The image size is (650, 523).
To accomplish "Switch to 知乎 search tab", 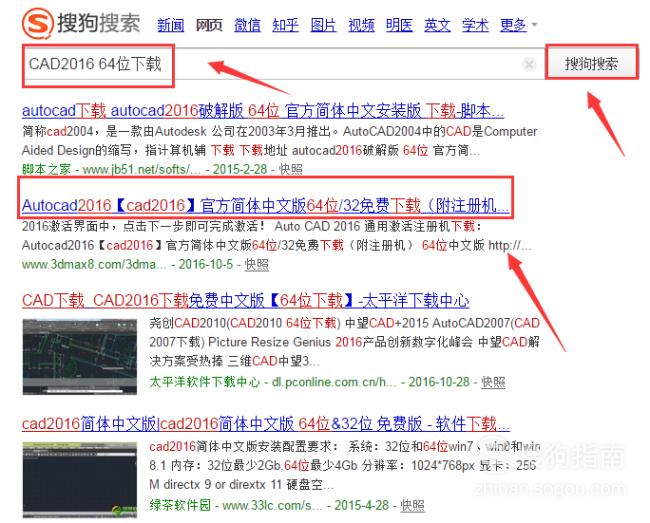I will click(x=285, y=25).
